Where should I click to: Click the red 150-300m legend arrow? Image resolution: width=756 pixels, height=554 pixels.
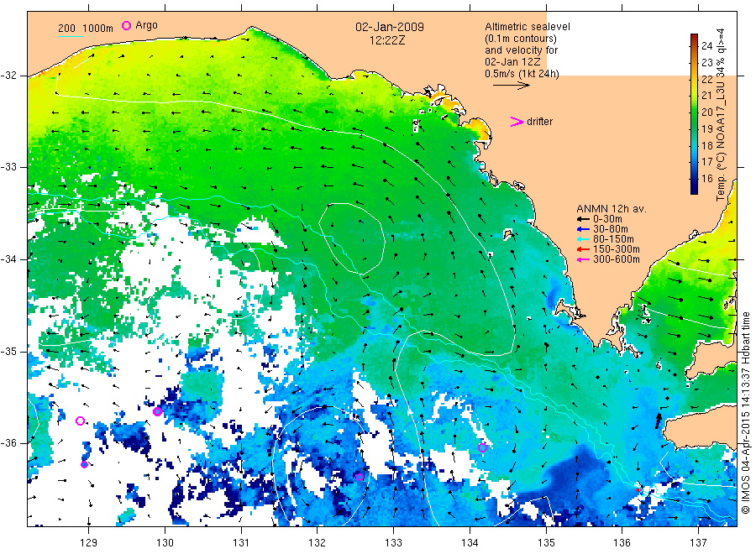pos(584,249)
